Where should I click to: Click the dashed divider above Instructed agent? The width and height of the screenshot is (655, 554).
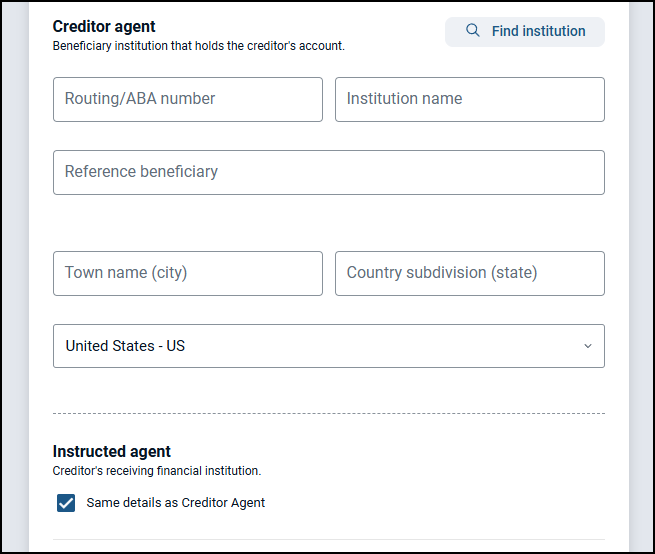(x=328, y=413)
